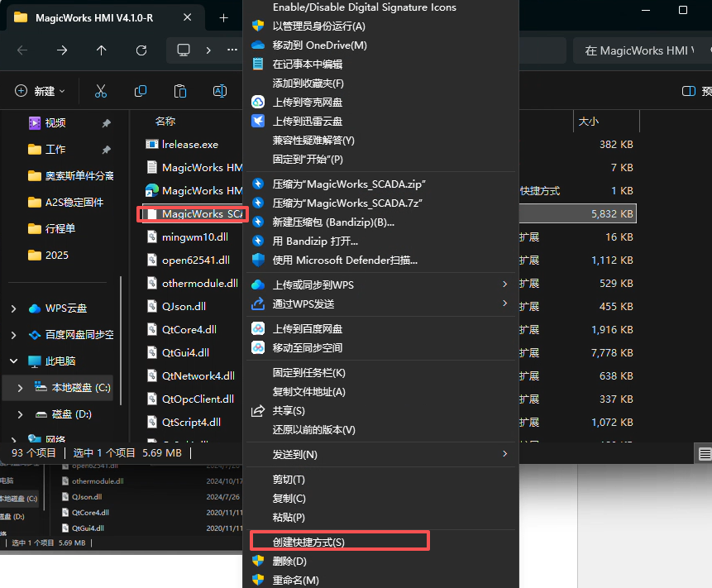Viewport: 712px width, 588px height.
Task: Choose 移动到 OneDrive(M)
Action: [x=380, y=45]
